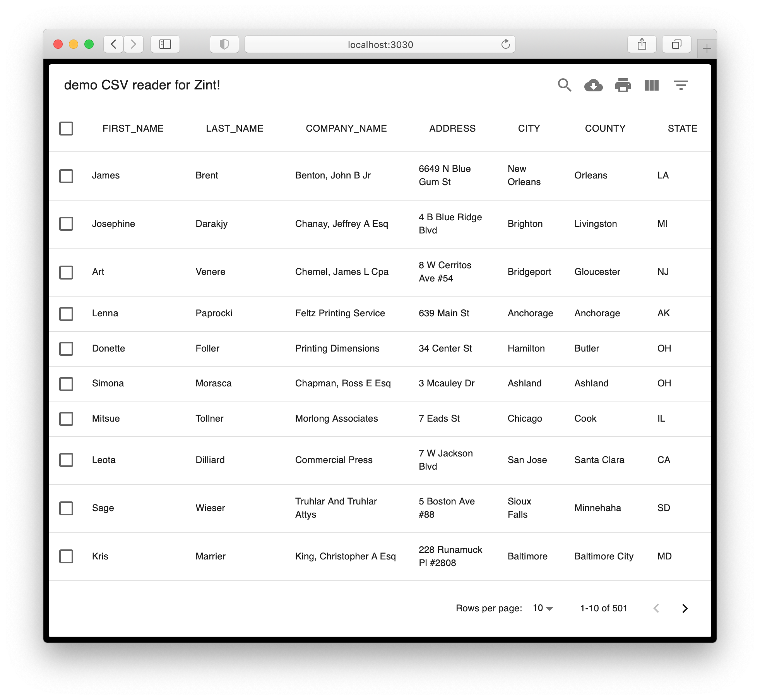Viewport: 760px width, 700px height.
Task: Select the checkbox for James Brent row
Action: pos(66,175)
